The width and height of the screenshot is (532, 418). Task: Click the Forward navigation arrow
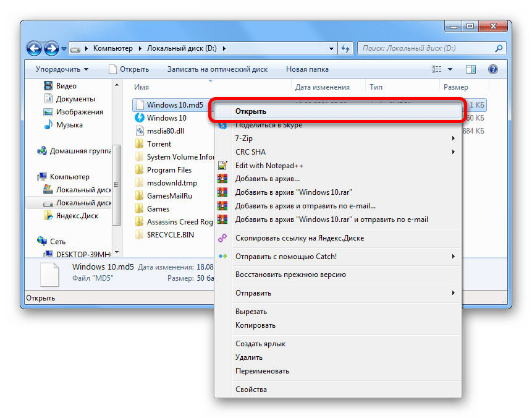[51, 49]
